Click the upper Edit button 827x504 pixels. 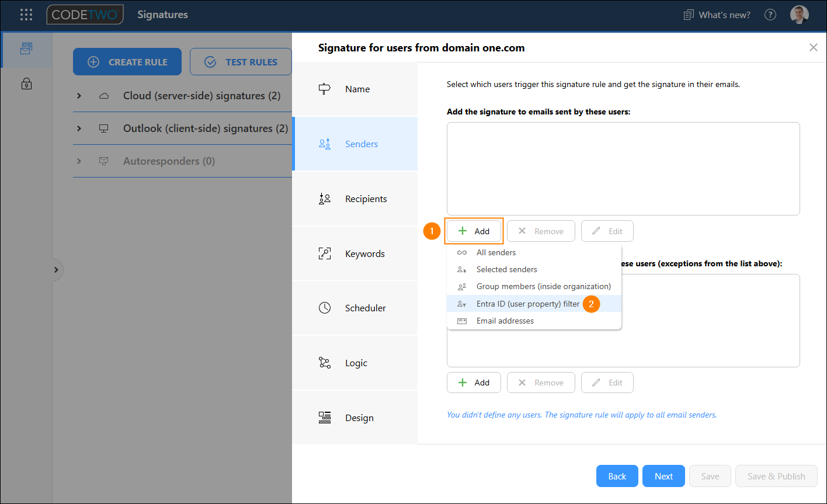click(x=607, y=231)
